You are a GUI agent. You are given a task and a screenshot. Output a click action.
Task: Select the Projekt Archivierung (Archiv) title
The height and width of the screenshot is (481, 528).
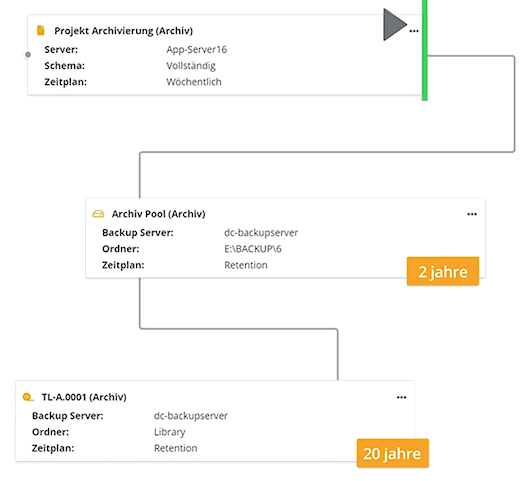click(124, 31)
